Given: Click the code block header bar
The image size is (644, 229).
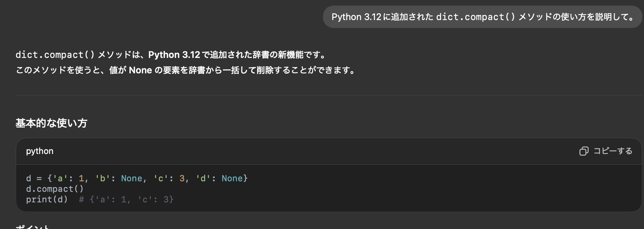Looking at the screenshot, I should point(296,151).
